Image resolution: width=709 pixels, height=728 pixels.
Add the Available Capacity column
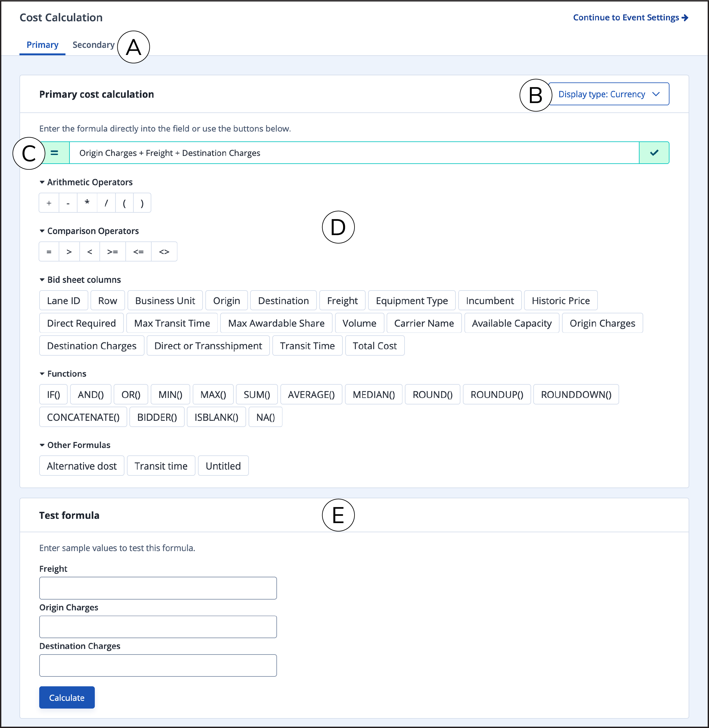(x=512, y=323)
